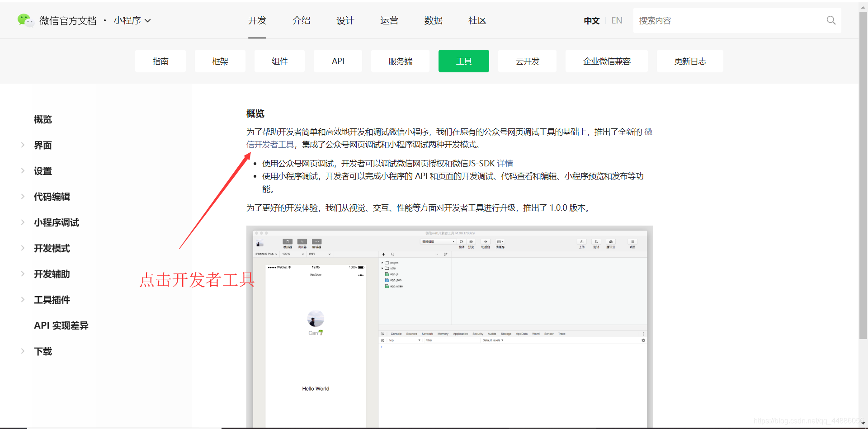
Task: Follow the 微信开发者工具 link
Action: click(270, 145)
